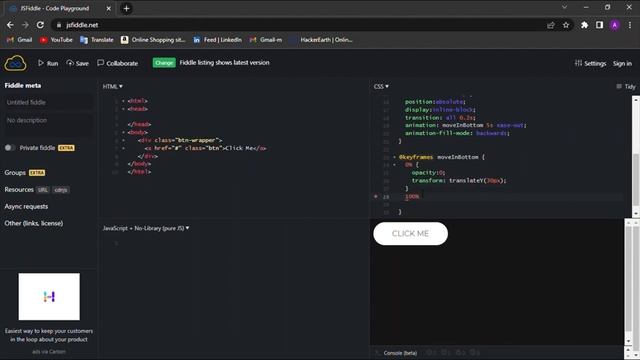Collapse the 0% keyframe fold arrow
This screenshot has width=640, height=360.
coord(394,165)
